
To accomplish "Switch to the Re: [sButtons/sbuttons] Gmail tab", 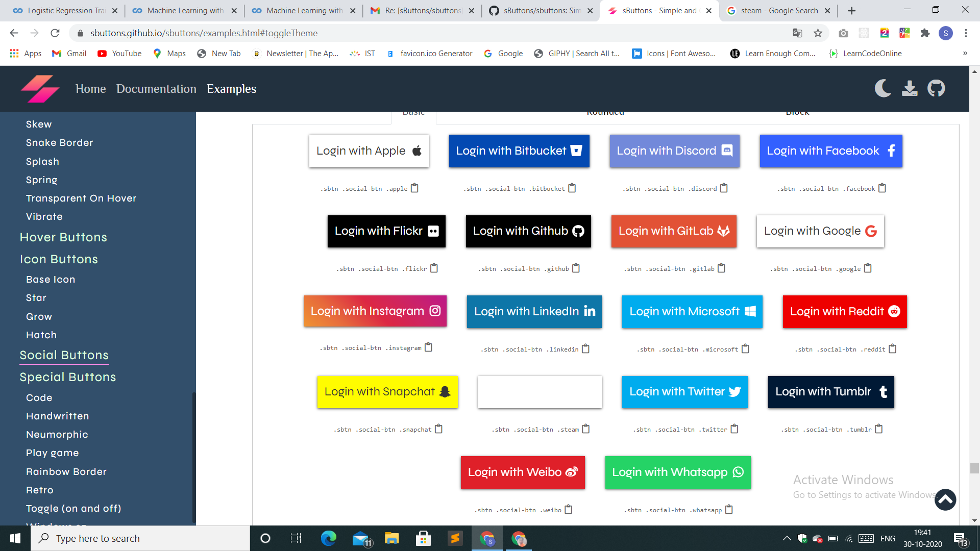I will [x=423, y=11].
